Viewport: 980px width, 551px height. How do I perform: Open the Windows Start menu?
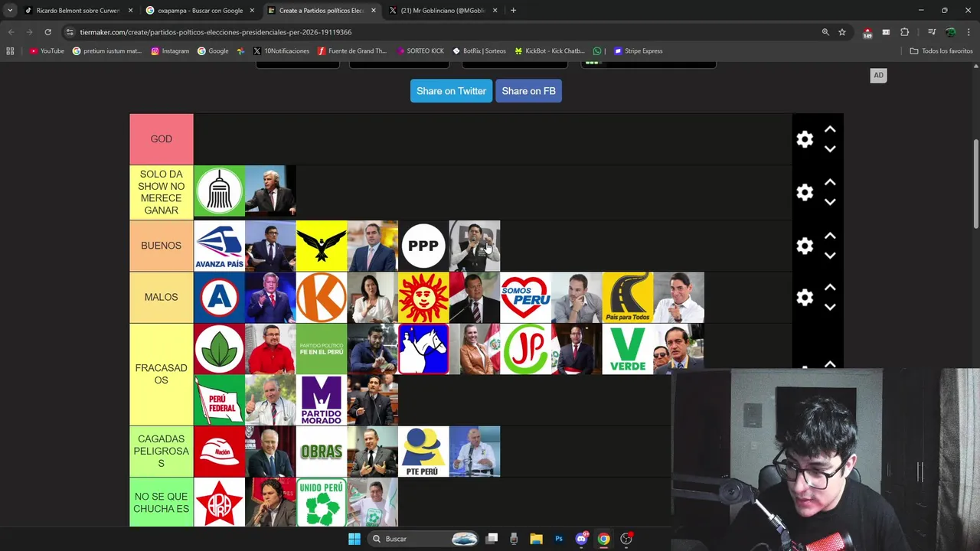pos(354,539)
